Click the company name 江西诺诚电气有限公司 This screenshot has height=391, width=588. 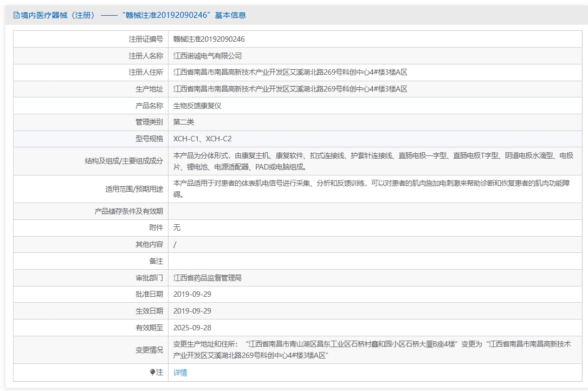(x=208, y=56)
